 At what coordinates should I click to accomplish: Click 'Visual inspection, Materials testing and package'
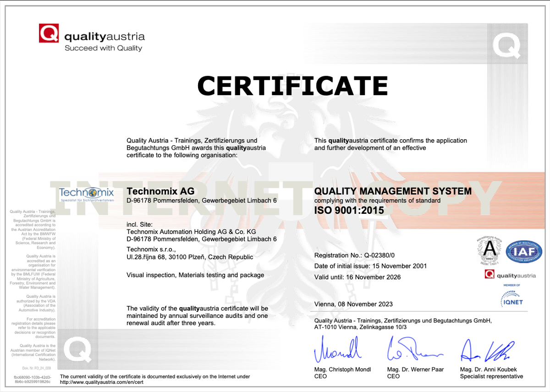click(195, 275)
